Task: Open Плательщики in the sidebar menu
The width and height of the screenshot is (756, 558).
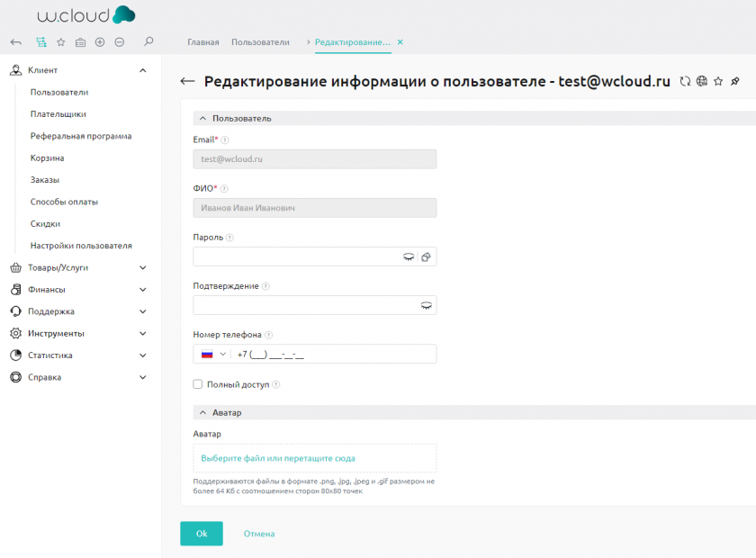Action: pyautogui.click(x=58, y=114)
